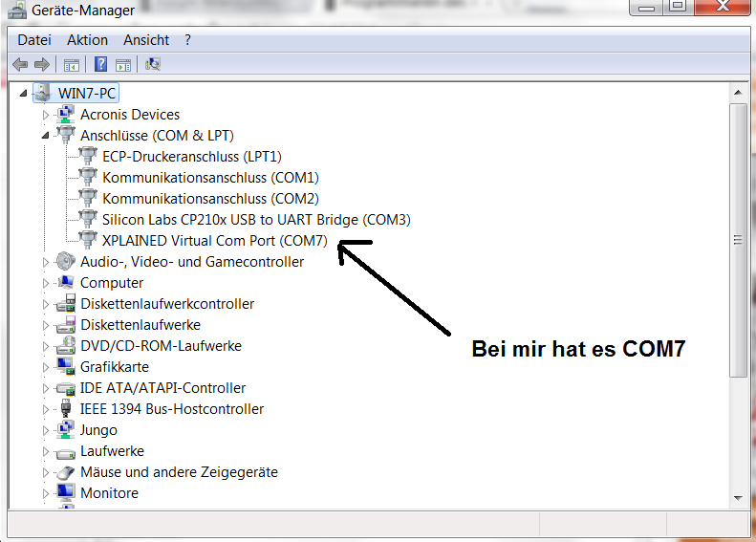Expand the IEEE 1394 Bus-Hostcontroller node
756x542 pixels.
46,409
